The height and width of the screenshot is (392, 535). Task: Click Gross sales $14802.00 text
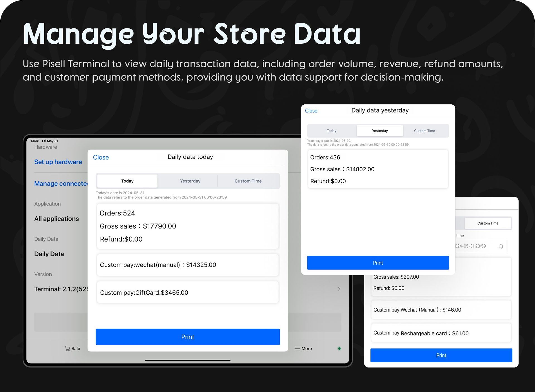[342, 169]
